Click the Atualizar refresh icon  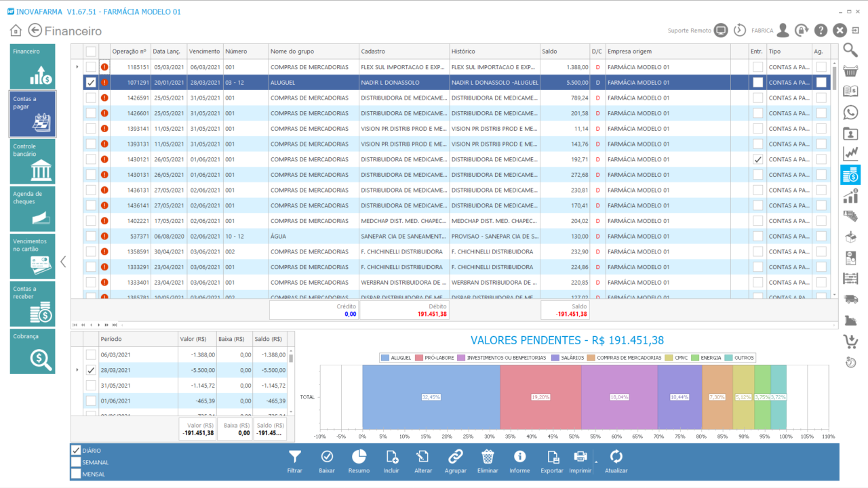point(616,456)
